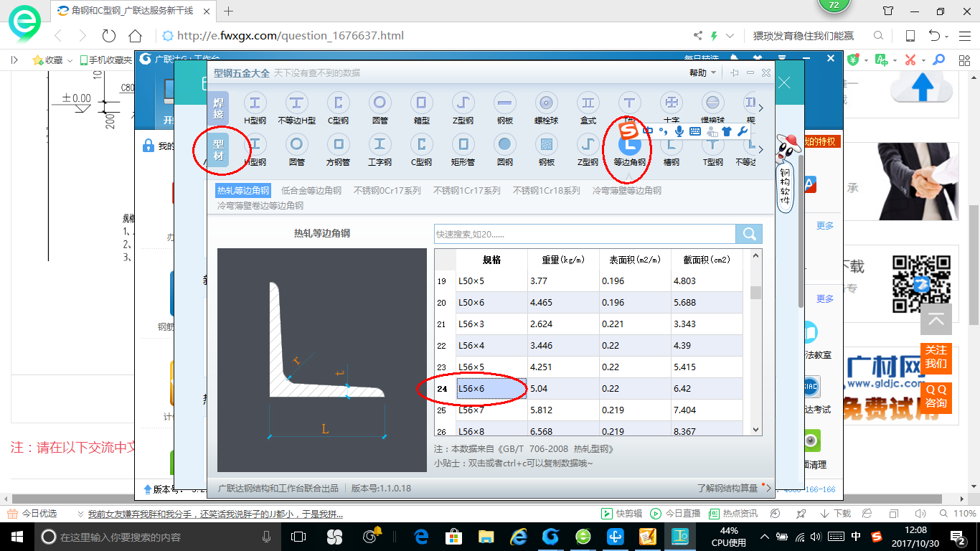Click the 截面积(cm2) column header

(x=707, y=260)
